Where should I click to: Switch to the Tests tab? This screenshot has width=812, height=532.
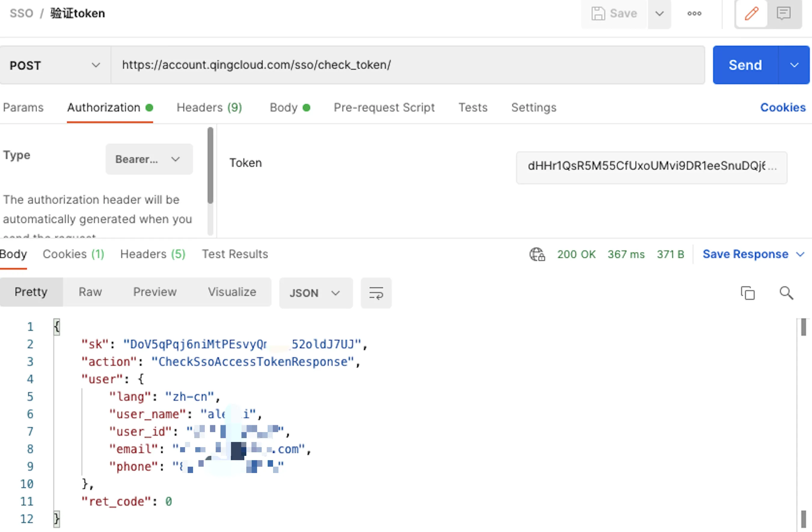click(x=473, y=107)
